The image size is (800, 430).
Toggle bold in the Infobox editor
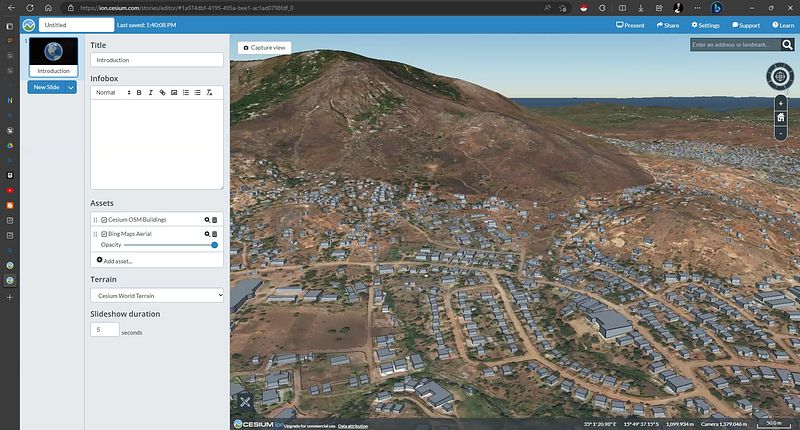[x=139, y=92]
